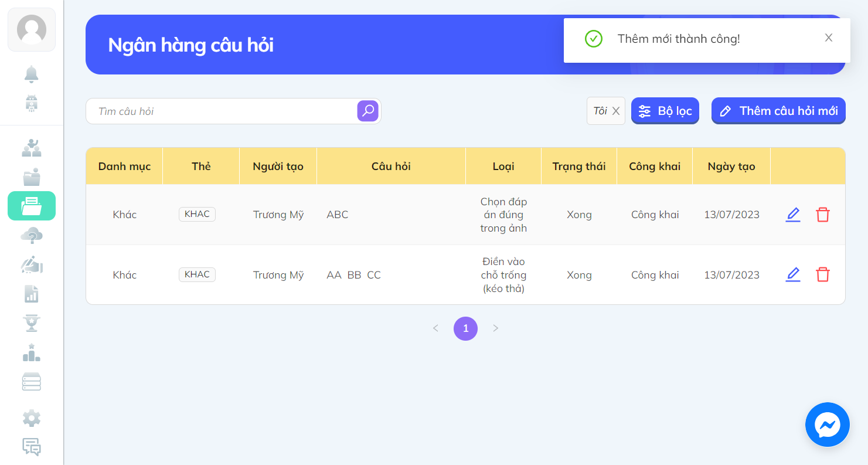Viewport: 868px width, 465px height.
Task: Click the 'Loại' column header
Action: pos(503,167)
